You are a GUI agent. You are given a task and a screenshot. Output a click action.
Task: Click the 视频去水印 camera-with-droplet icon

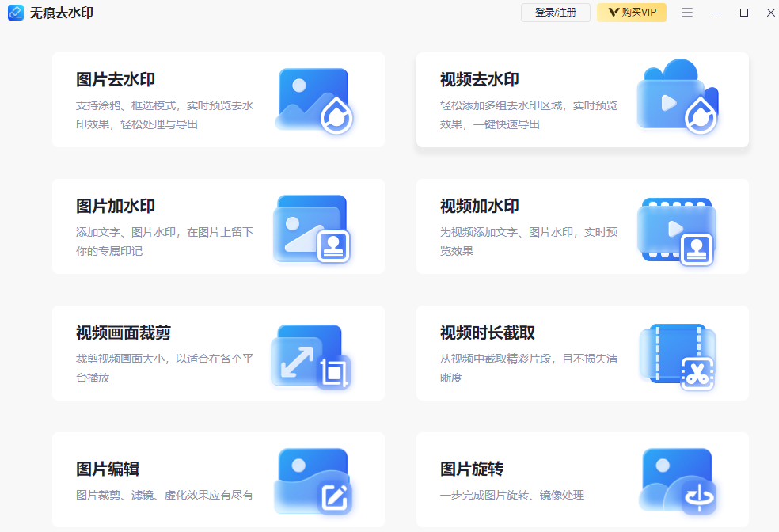[678, 97]
